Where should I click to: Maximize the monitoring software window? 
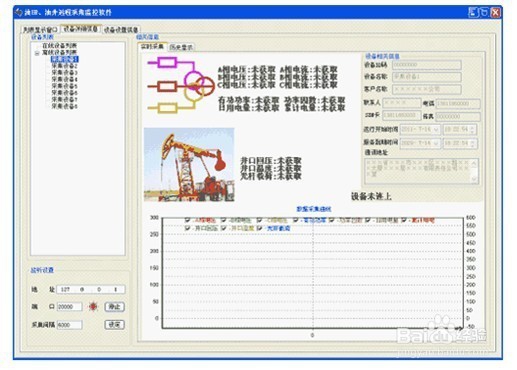[484, 12]
